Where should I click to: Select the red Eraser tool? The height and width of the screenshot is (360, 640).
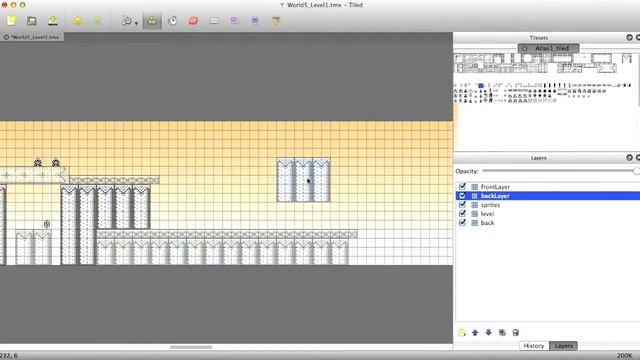pyautogui.click(x=193, y=20)
